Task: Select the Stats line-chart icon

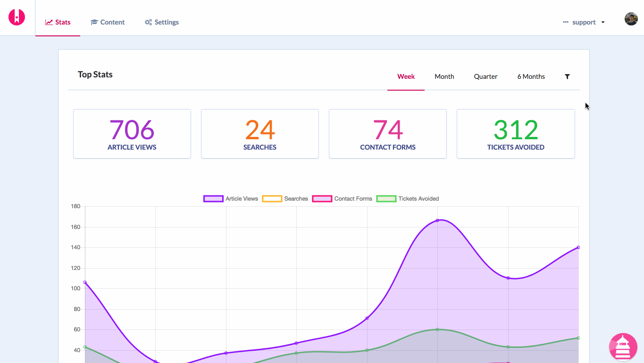Action: pos(48,22)
